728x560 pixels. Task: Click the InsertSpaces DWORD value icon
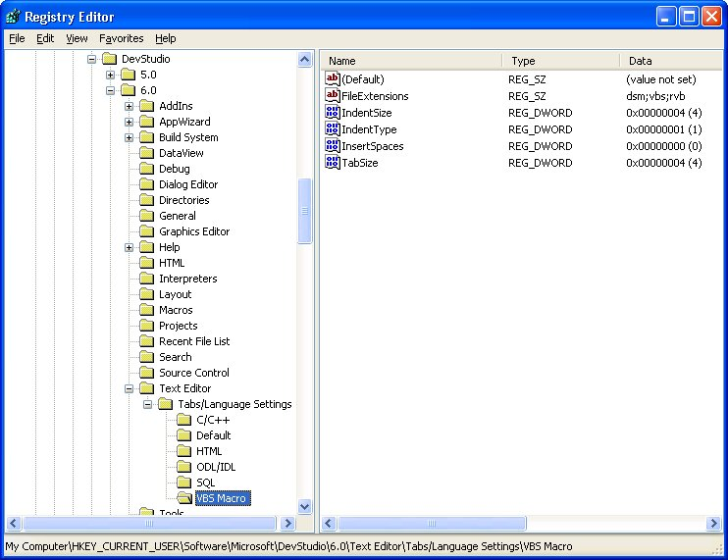[333, 146]
